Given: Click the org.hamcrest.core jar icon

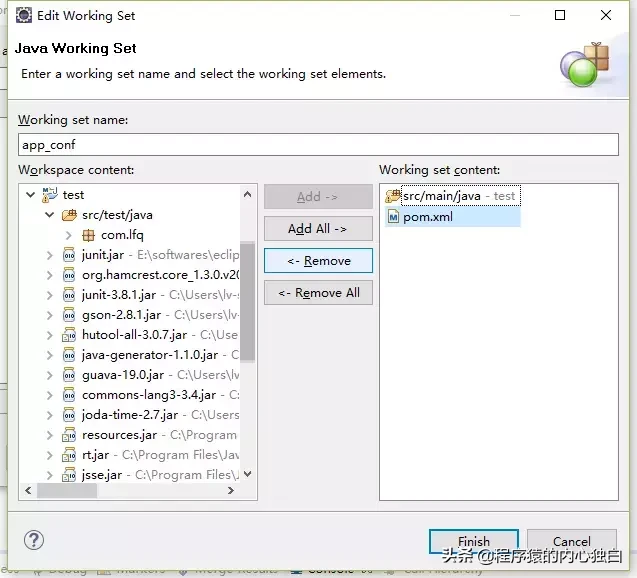Looking at the screenshot, I should (69, 275).
